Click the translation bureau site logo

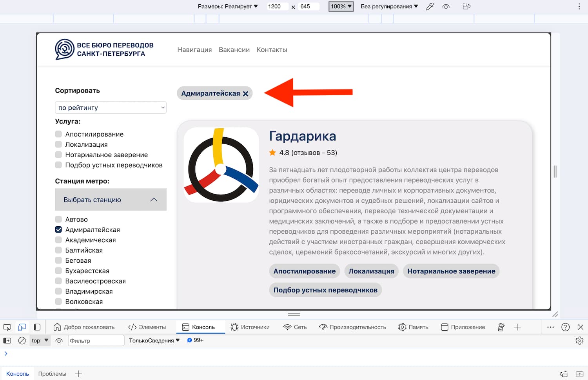104,49
